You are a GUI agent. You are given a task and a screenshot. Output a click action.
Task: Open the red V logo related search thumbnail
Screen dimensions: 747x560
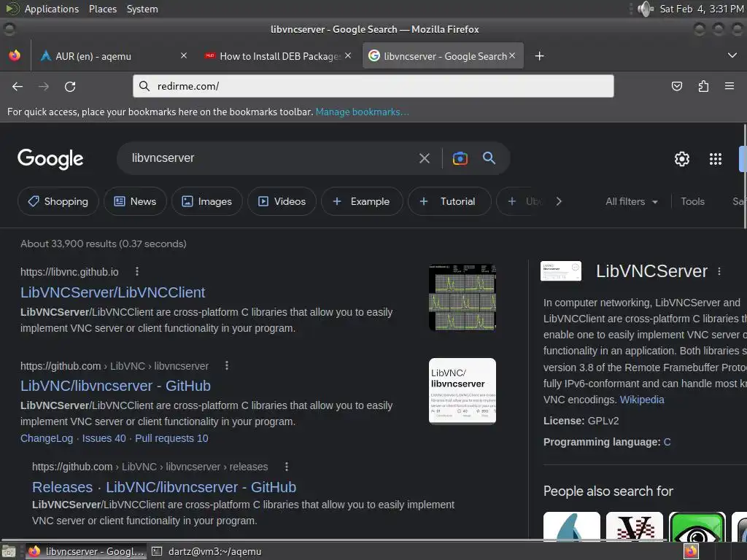pyautogui.click(x=635, y=526)
